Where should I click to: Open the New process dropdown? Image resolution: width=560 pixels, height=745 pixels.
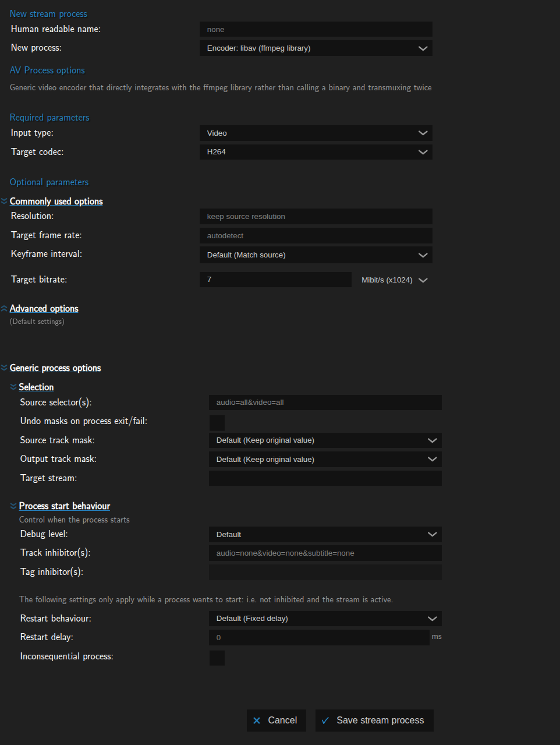coord(316,48)
